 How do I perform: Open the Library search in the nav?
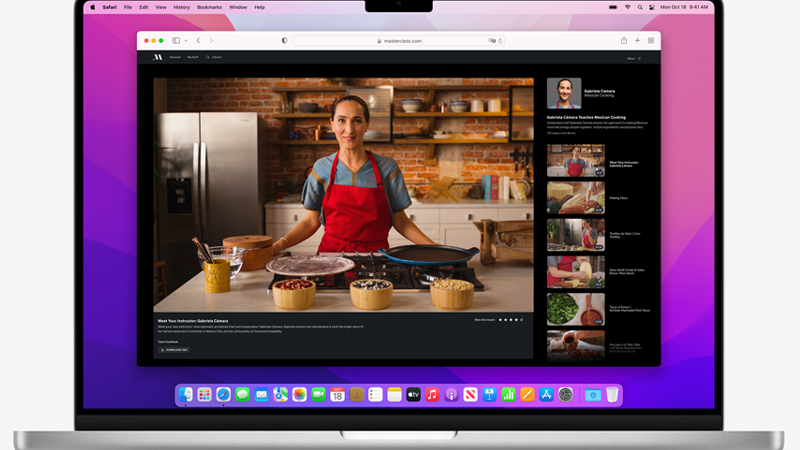coord(214,57)
